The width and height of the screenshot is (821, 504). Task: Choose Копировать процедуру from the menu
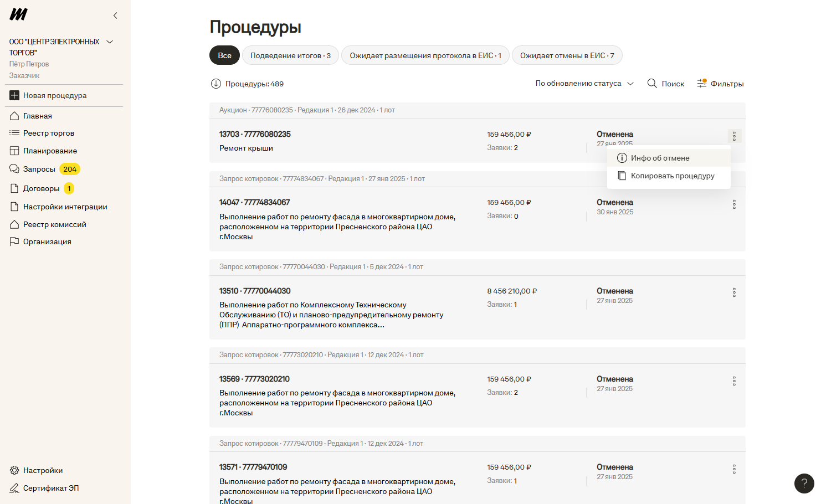click(672, 176)
